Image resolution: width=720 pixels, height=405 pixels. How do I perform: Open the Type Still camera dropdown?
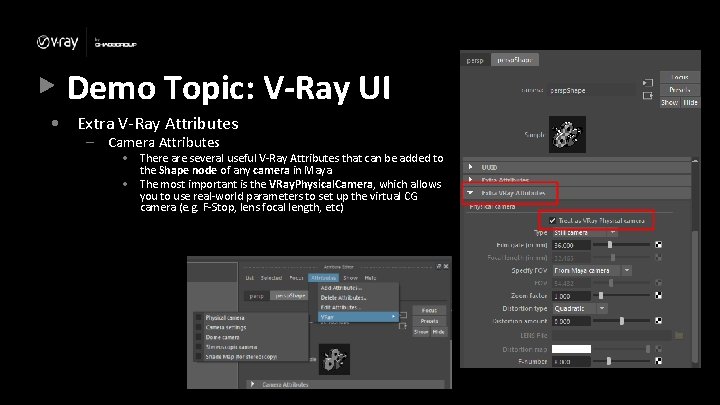tap(585, 233)
